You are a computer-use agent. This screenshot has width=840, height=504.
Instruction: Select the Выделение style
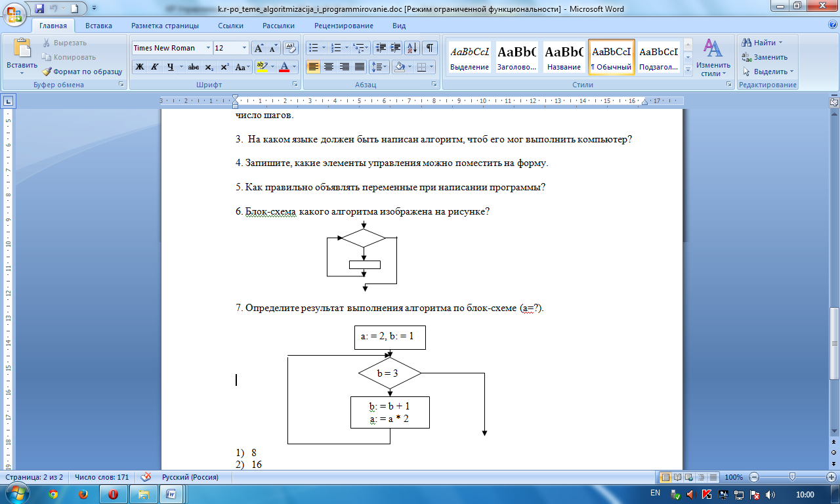[x=469, y=58]
